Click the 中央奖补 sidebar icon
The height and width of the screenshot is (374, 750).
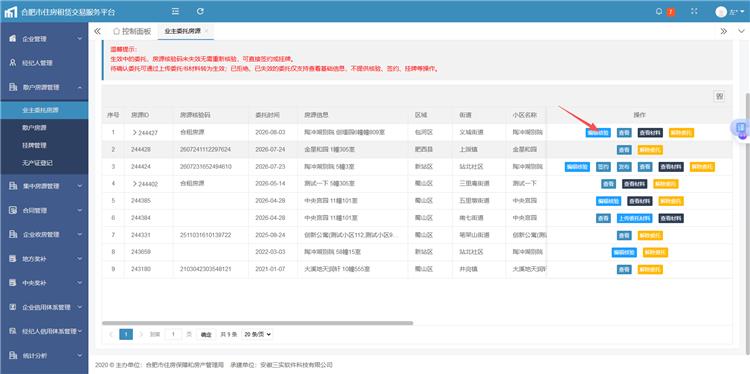pos(13,283)
